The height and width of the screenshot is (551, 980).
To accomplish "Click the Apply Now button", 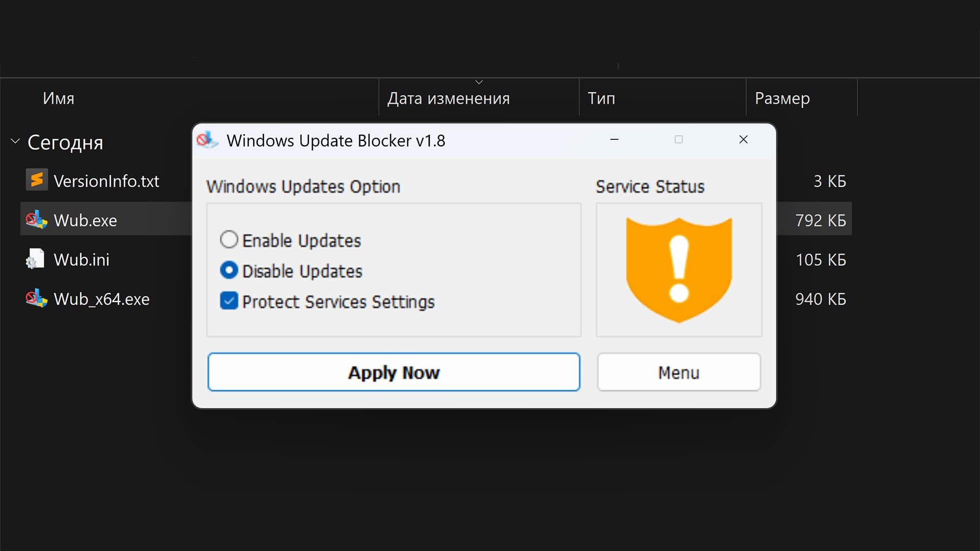I will point(394,372).
